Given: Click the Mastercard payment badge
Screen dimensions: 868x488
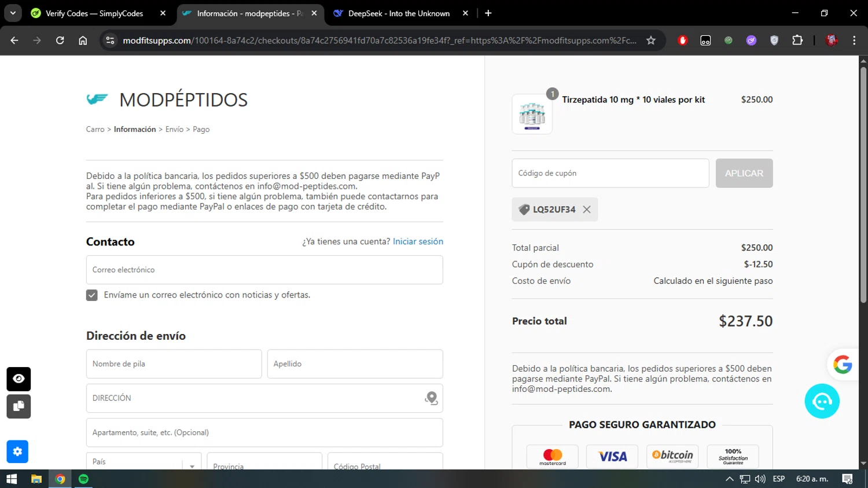Looking at the screenshot, I should pos(553,456).
